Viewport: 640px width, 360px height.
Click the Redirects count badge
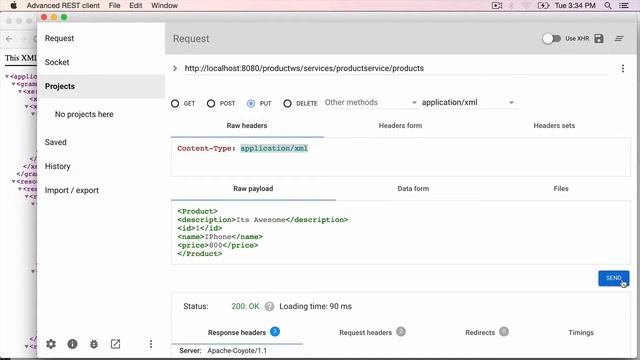(x=504, y=331)
